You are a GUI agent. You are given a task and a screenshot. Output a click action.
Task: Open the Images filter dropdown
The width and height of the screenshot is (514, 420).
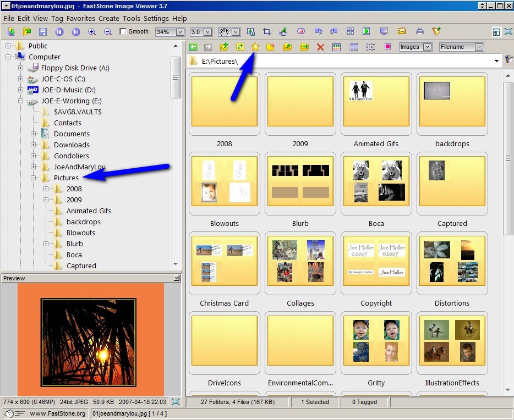[427, 47]
